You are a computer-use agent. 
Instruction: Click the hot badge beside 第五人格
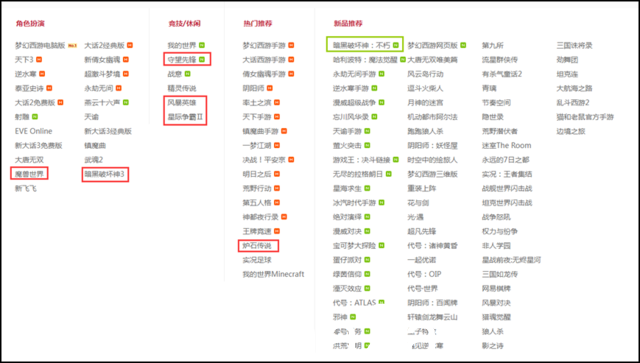[x=277, y=203]
